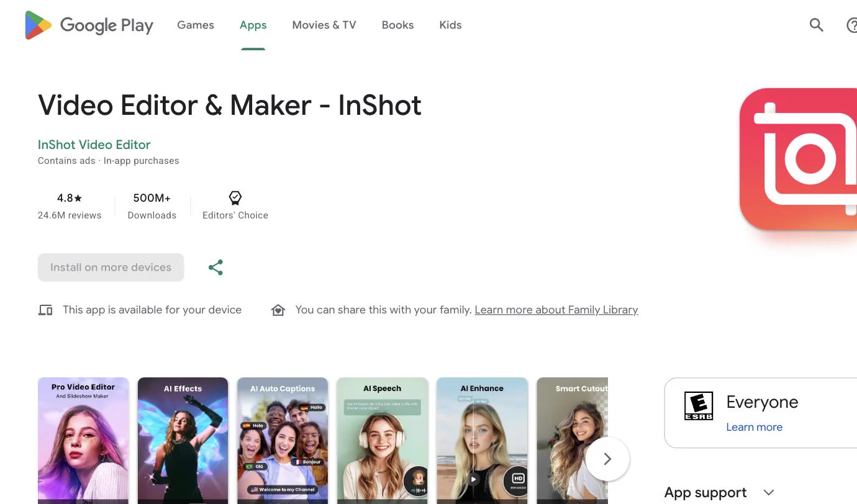Click the Editors' Choice label
857x504 pixels.
click(235, 215)
